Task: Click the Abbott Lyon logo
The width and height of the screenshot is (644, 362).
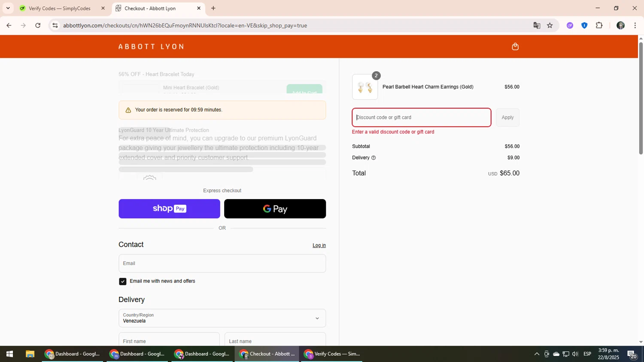Action: (x=151, y=46)
